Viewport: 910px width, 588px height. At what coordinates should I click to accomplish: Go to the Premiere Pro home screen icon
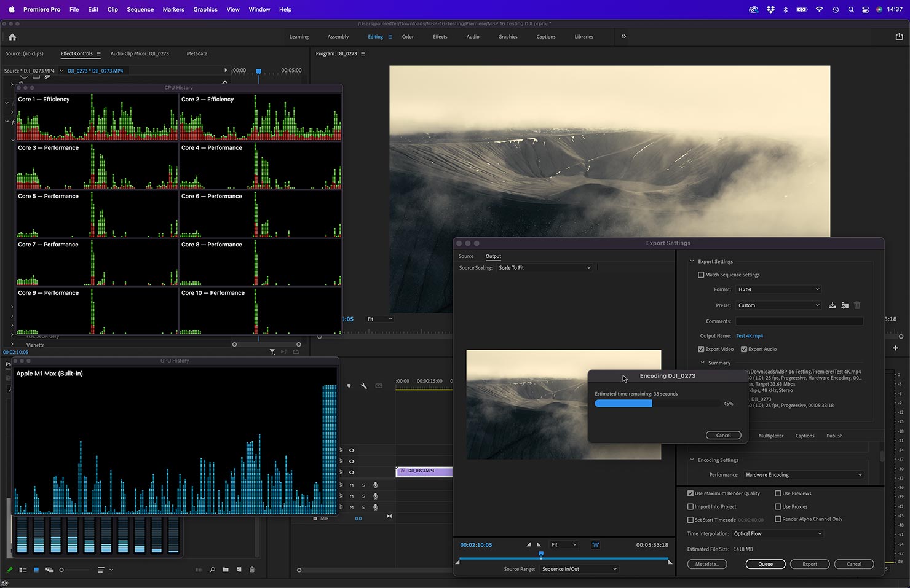coord(12,37)
